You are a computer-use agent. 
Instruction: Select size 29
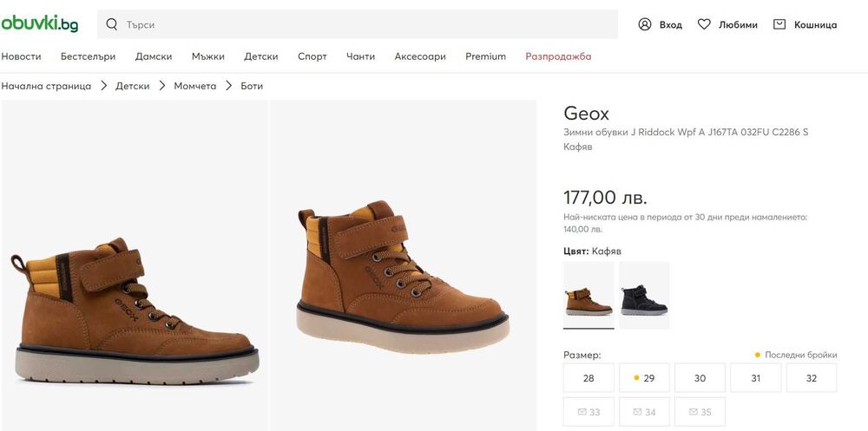[x=644, y=378]
